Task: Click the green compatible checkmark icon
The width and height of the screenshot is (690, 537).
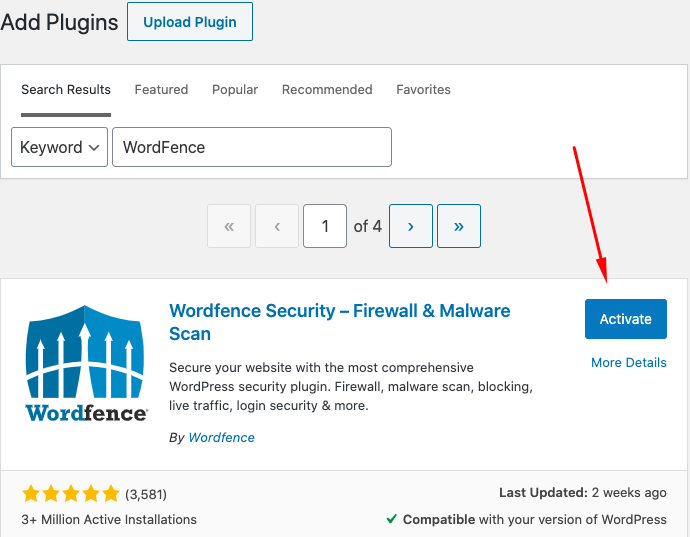Action: tap(392, 519)
